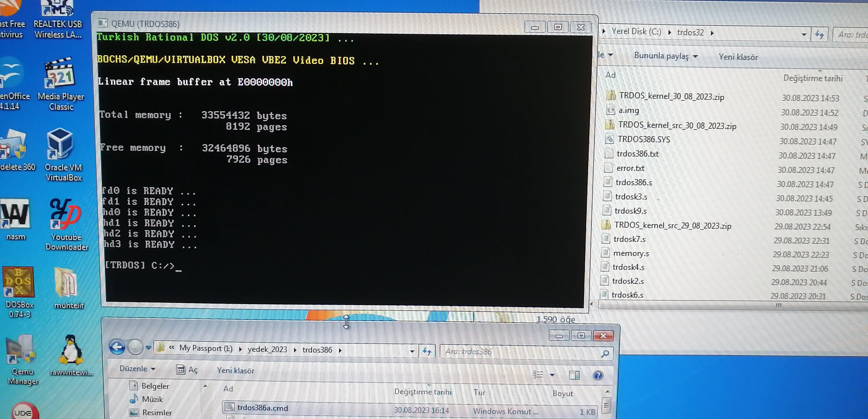The image size is (868, 419).
Task: Click the Aç button in the trdos386 toolbar
Action: point(187,370)
